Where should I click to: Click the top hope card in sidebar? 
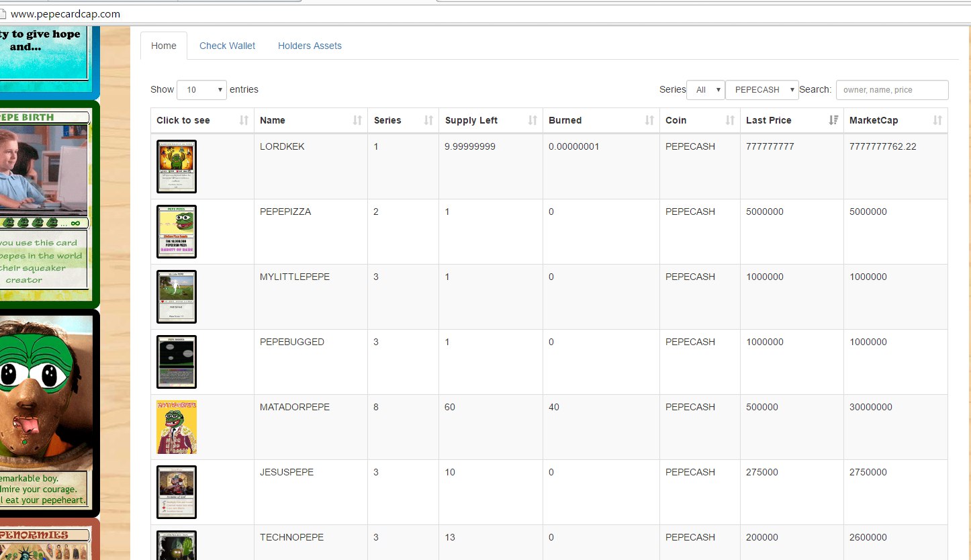(48, 62)
